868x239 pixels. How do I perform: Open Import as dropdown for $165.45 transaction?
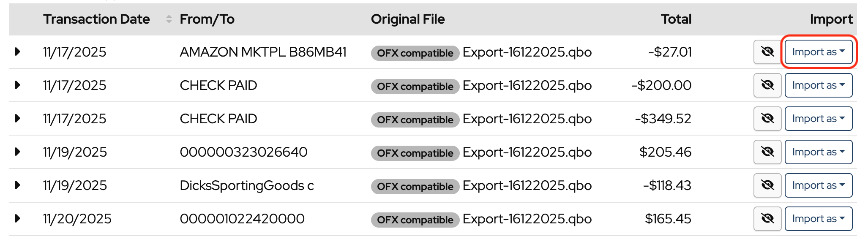818,219
